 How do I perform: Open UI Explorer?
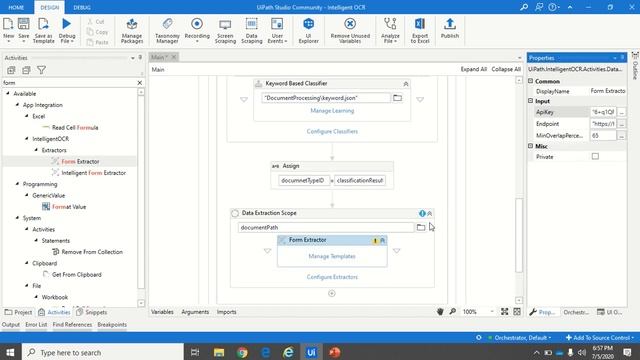[309, 29]
